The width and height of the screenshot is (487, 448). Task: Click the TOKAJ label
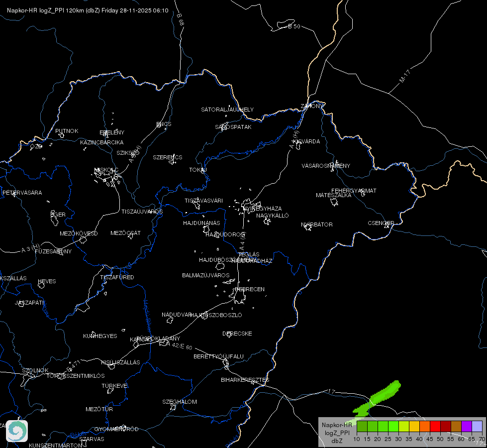(198, 170)
